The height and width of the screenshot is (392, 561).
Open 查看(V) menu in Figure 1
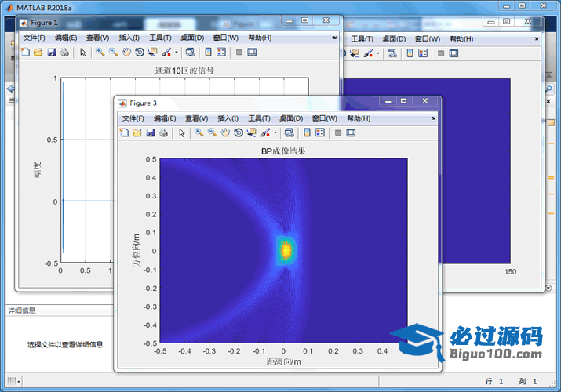97,38
